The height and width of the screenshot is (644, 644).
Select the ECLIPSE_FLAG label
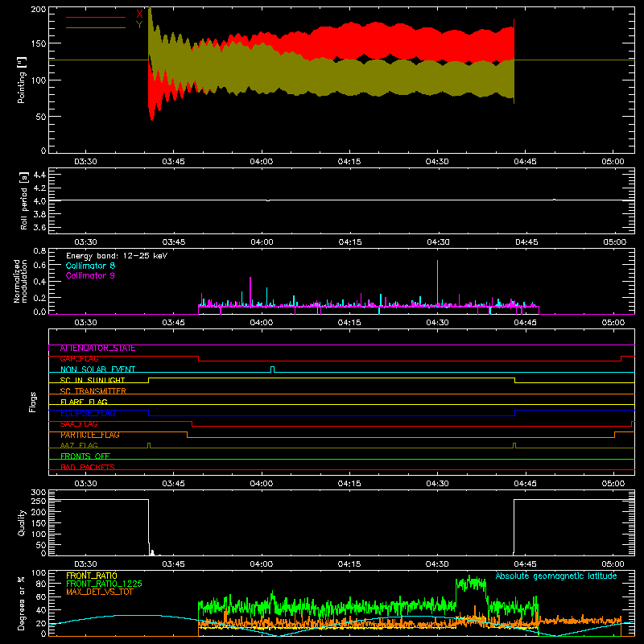point(88,413)
